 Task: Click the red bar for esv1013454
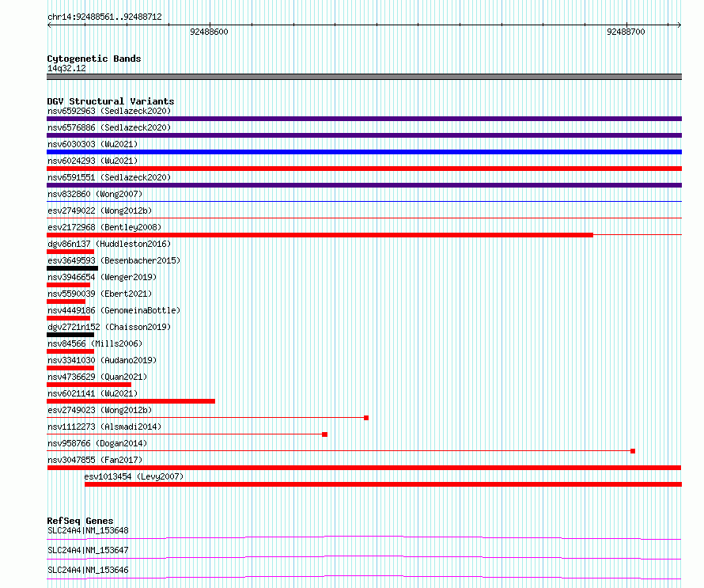coord(383,484)
